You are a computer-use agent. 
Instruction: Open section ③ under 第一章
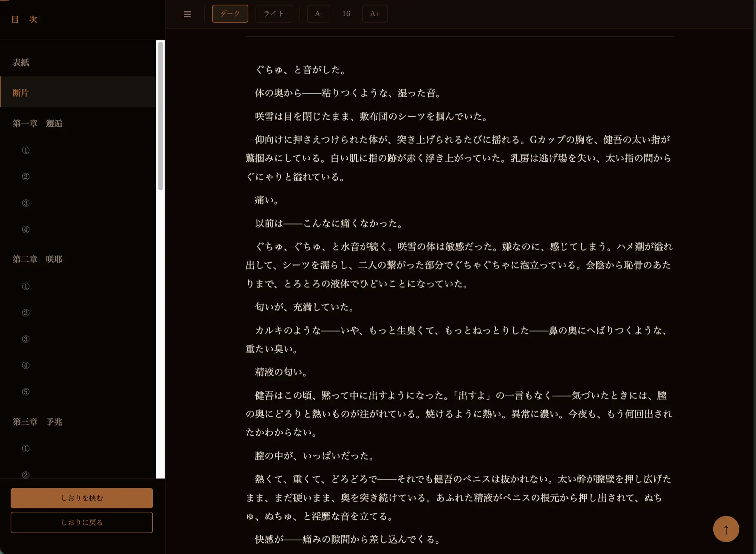(26, 203)
